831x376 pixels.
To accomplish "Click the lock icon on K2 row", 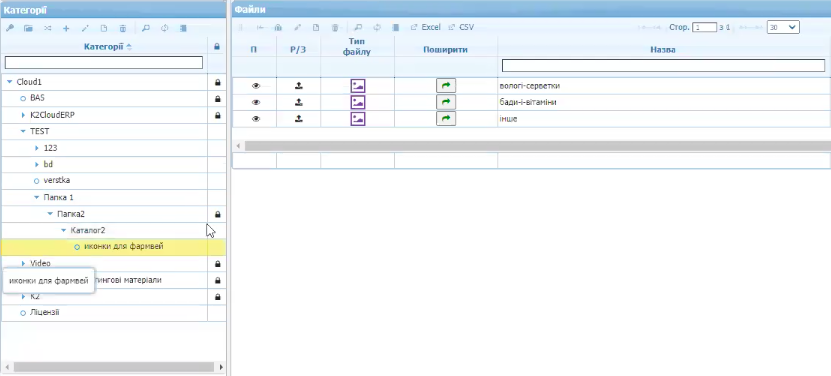I will tap(217, 297).
